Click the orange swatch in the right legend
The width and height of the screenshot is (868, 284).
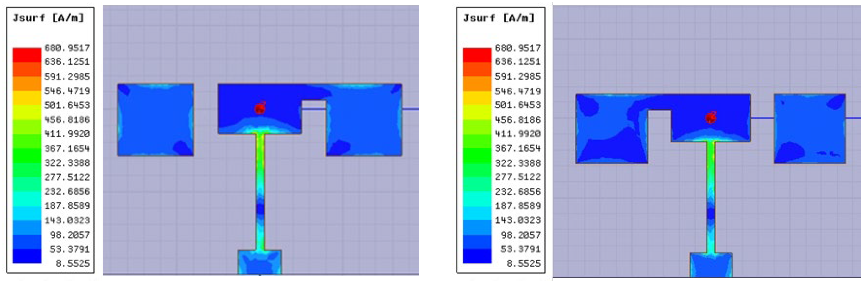click(477, 83)
